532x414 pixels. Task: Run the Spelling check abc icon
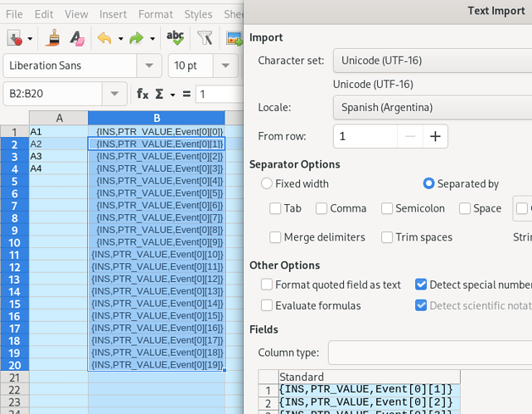click(x=175, y=37)
